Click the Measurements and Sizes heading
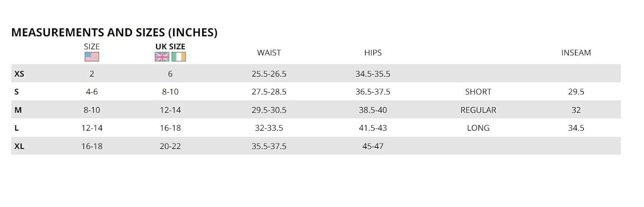The height and width of the screenshot is (207, 644). [114, 33]
